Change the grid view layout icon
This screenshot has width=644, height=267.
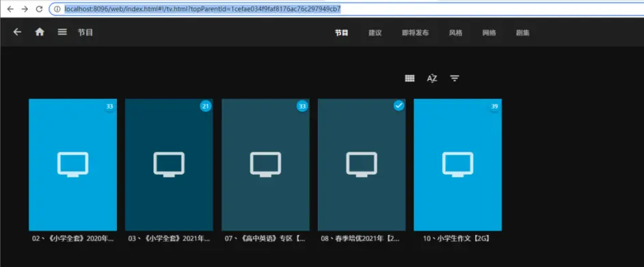[x=410, y=79]
